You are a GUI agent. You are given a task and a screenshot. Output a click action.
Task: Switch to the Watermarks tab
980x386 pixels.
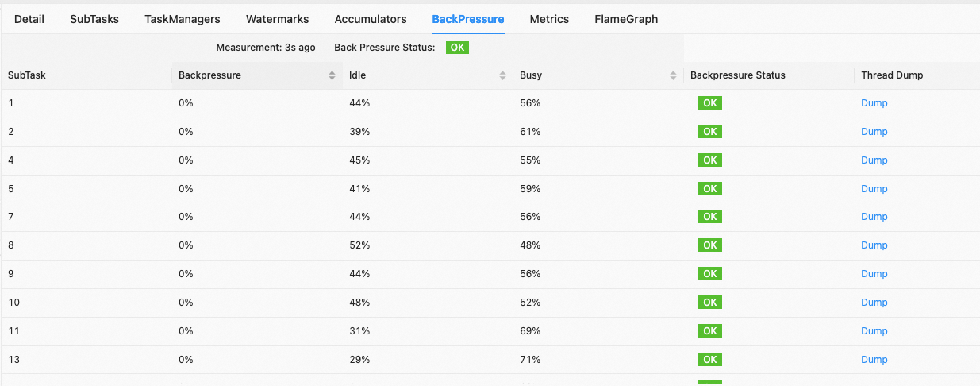(x=278, y=19)
